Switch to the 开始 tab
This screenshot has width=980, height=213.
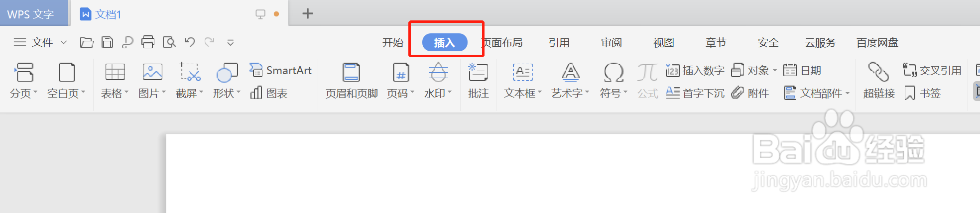click(x=392, y=43)
